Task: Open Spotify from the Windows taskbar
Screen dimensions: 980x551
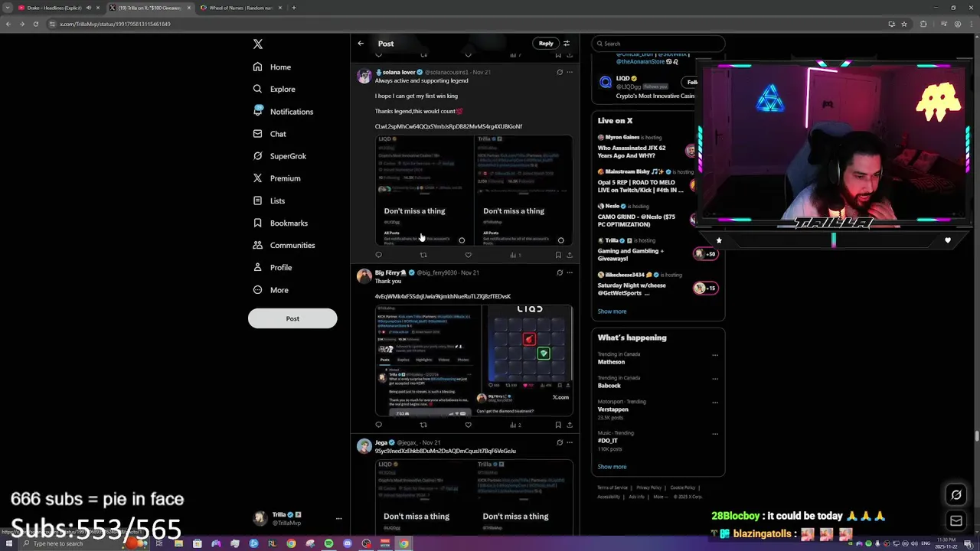Action: point(328,543)
